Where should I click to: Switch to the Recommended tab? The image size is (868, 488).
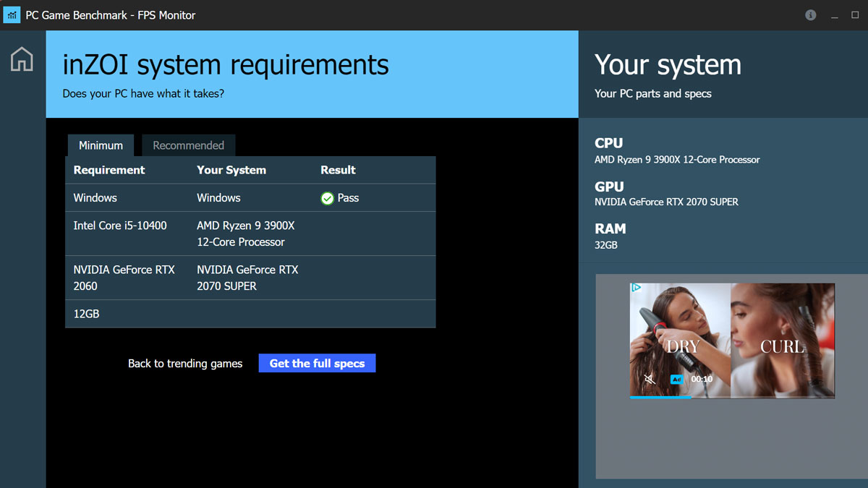pyautogui.click(x=188, y=145)
